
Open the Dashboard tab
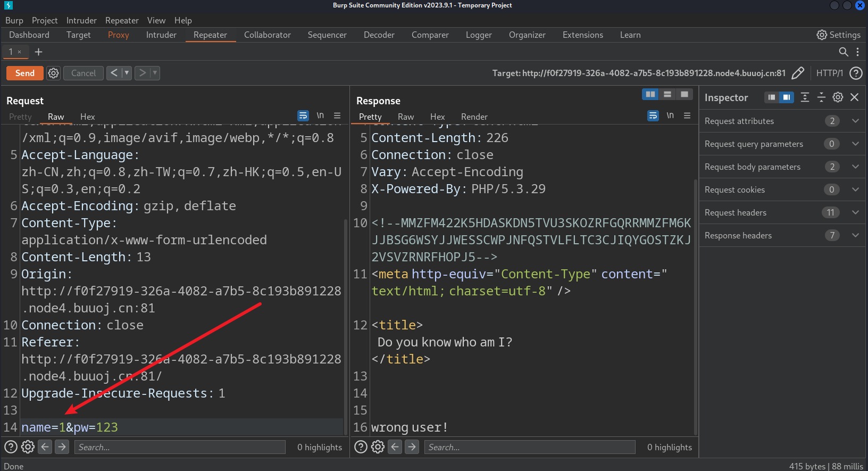29,35
